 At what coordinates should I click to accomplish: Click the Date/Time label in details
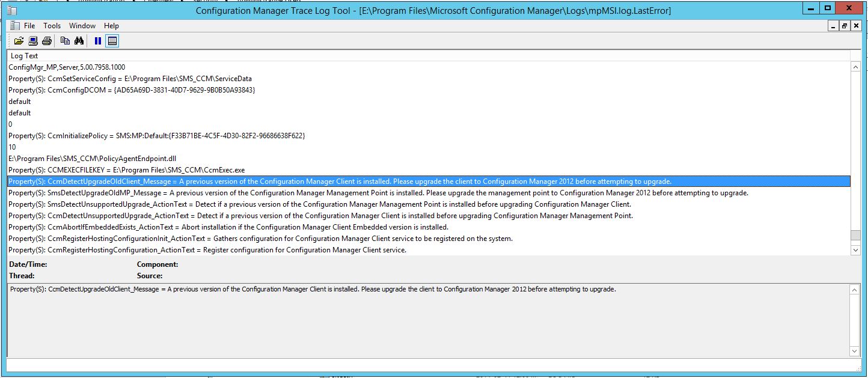coord(28,264)
